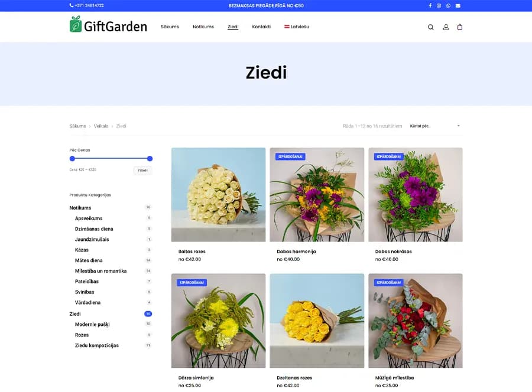Open the shopping bag cart icon

coord(460,27)
